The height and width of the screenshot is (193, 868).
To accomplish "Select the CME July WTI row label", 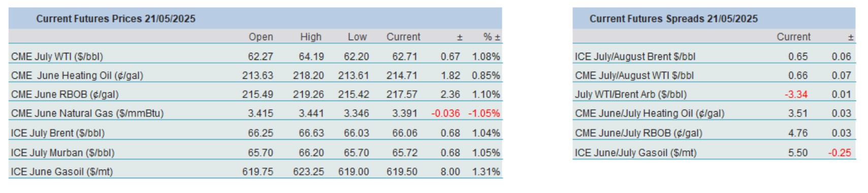I will pos(57,56).
